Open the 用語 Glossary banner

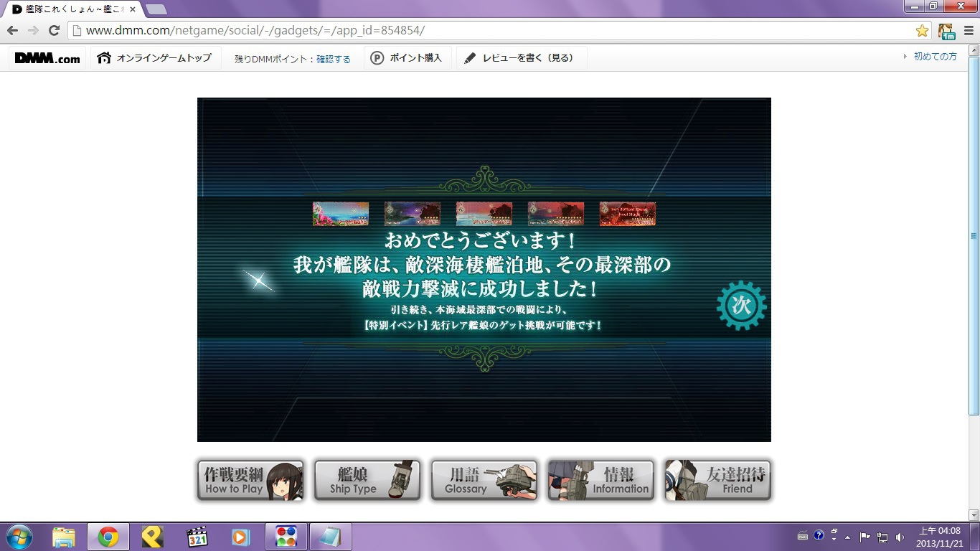click(484, 481)
